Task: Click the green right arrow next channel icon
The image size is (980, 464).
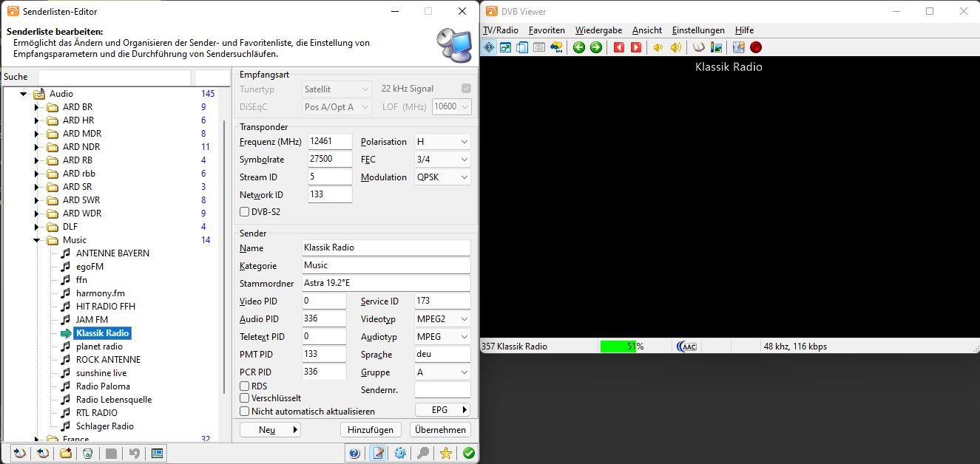Action: pos(595,47)
